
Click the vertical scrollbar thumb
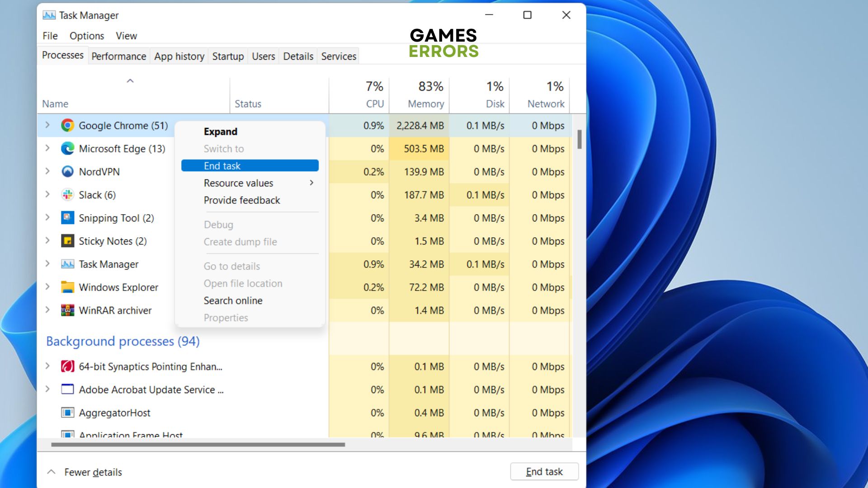point(579,139)
